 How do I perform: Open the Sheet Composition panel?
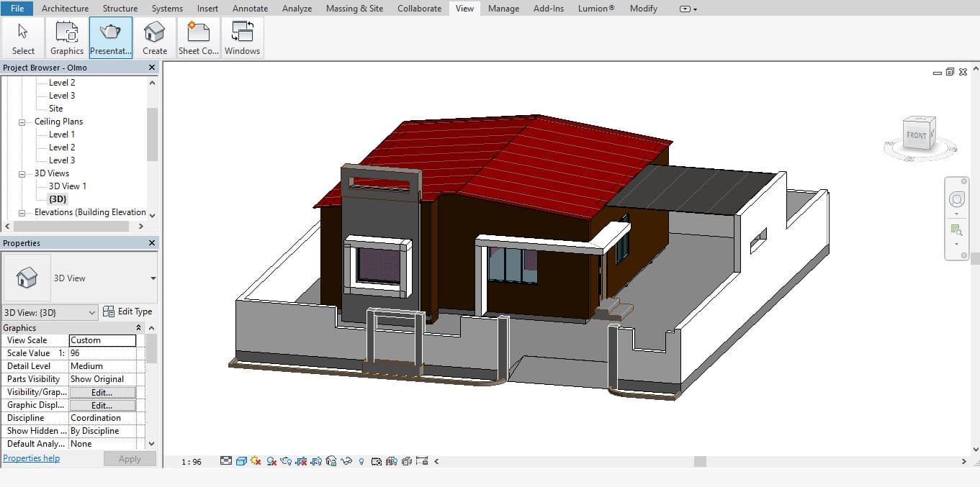pos(198,37)
